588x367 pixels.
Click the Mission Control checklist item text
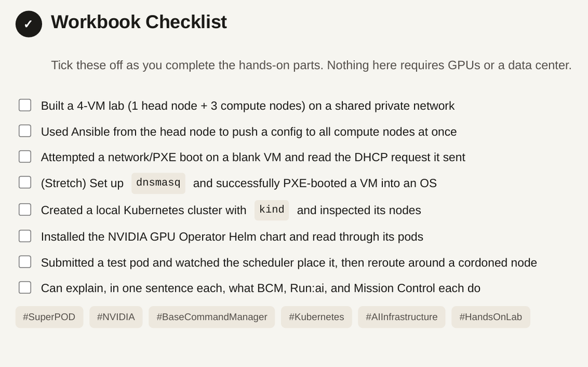pos(261,288)
